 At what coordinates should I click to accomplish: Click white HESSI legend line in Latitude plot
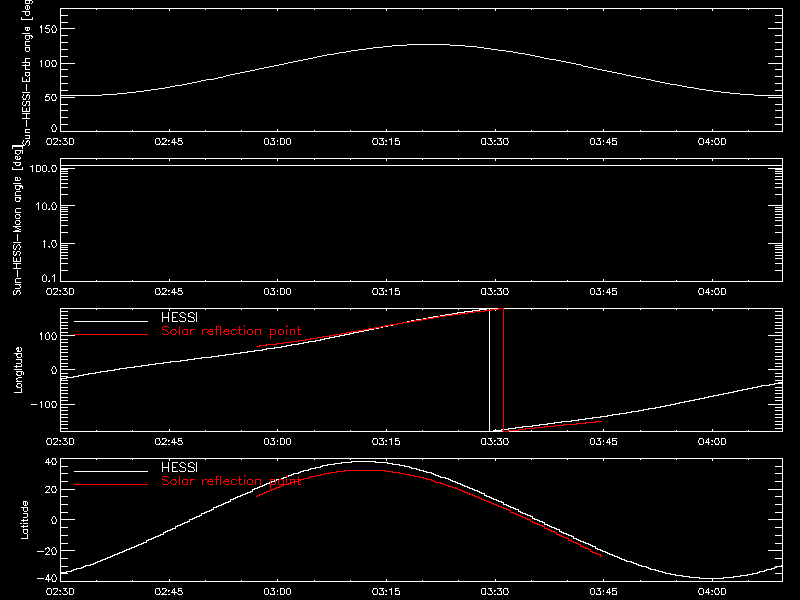(x=111, y=471)
